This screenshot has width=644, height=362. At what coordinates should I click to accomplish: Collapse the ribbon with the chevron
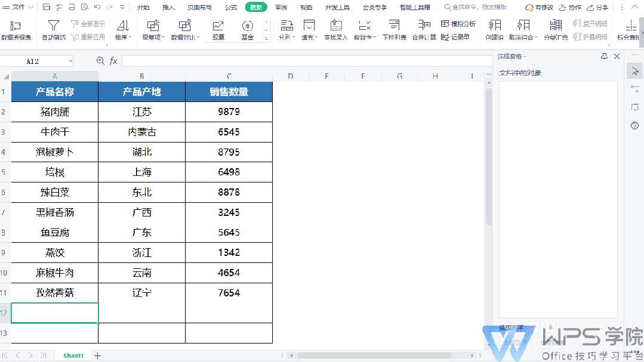(635, 7)
